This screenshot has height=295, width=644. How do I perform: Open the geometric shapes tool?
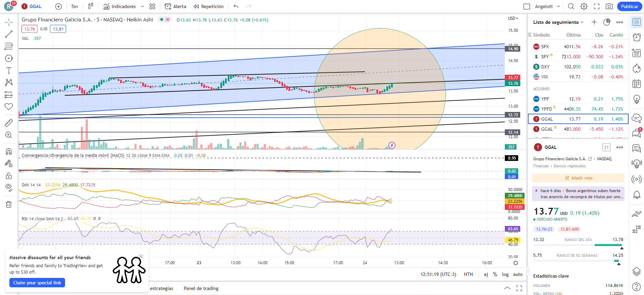coord(9,58)
